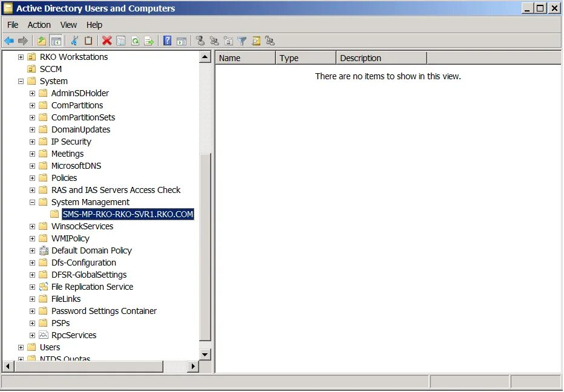
Task: Go up one level with folder icon
Action: (x=42, y=41)
